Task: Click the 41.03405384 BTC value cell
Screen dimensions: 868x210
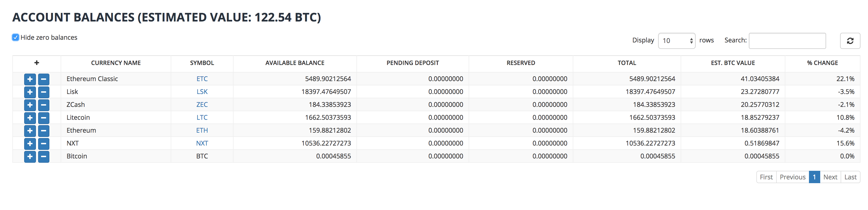Action: click(760, 79)
